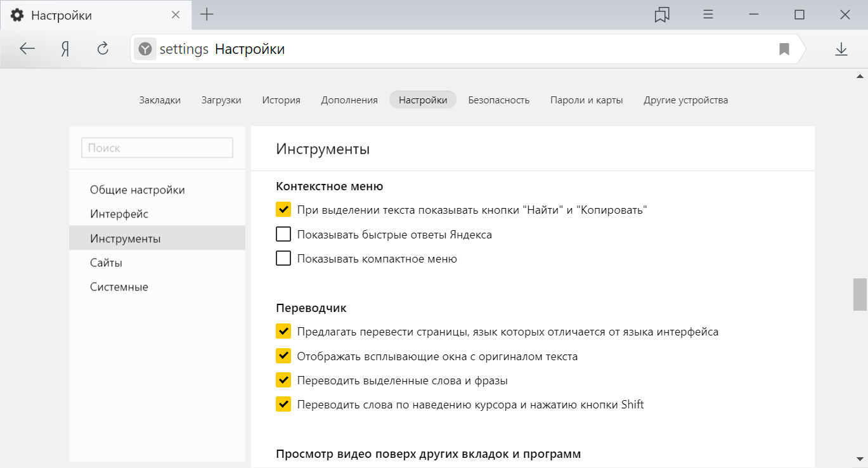Click the scrollbar up arrow

point(859,75)
